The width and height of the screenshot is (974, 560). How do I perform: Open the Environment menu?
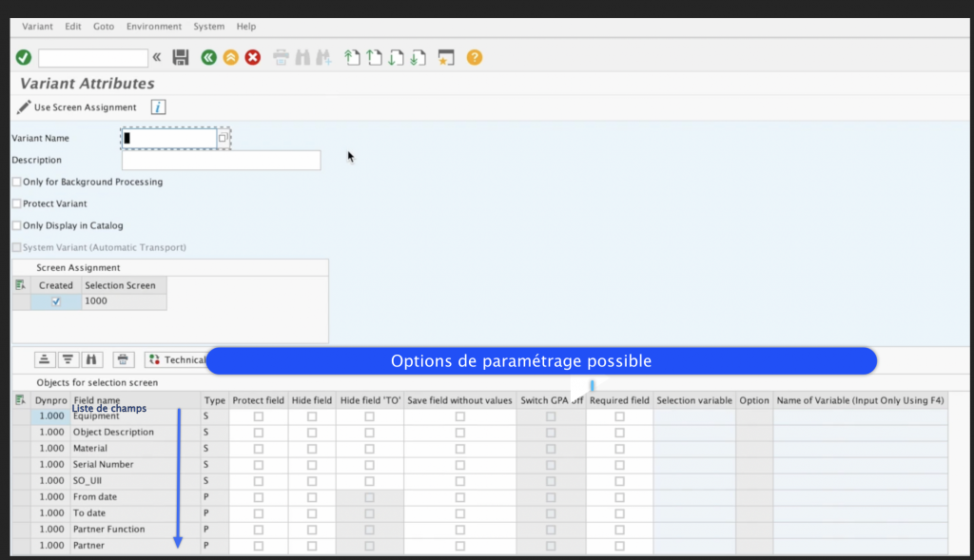153,27
